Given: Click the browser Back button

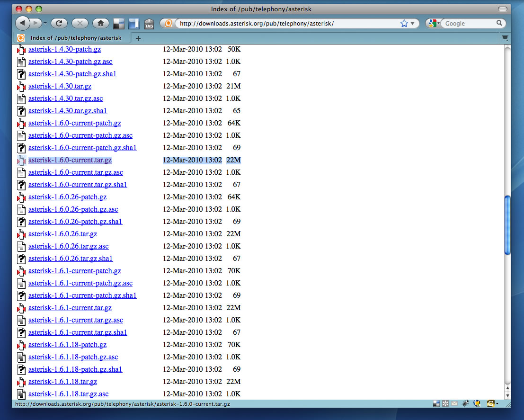Looking at the screenshot, I should (x=23, y=23).
